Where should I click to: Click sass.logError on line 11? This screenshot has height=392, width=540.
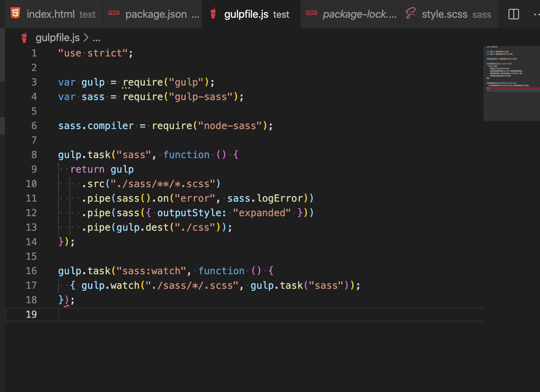[265, 198]
